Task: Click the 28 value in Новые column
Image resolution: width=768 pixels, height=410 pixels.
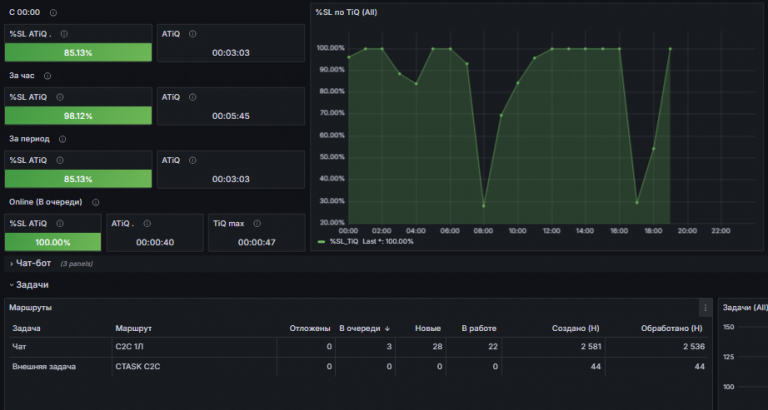Action: 437,347
